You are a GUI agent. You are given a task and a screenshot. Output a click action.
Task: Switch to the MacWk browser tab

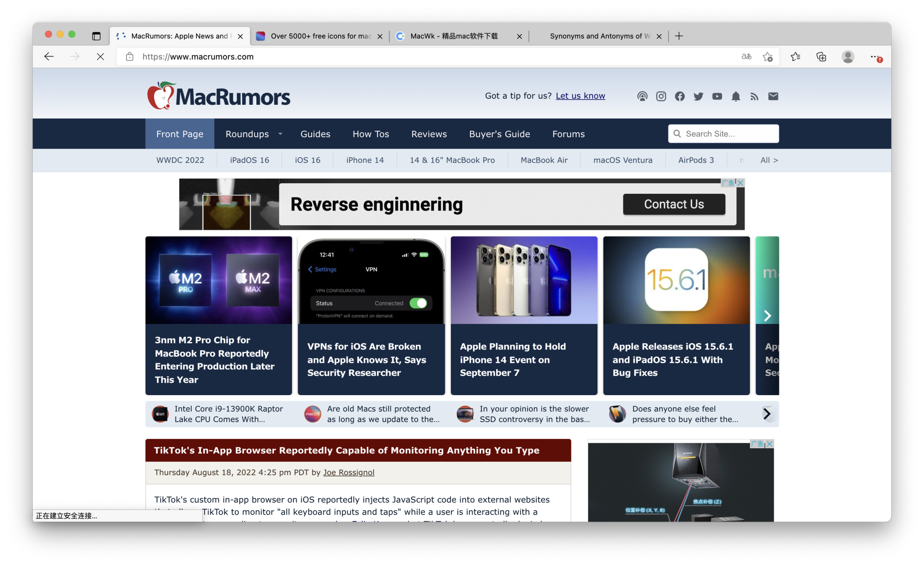click(454, 36)
